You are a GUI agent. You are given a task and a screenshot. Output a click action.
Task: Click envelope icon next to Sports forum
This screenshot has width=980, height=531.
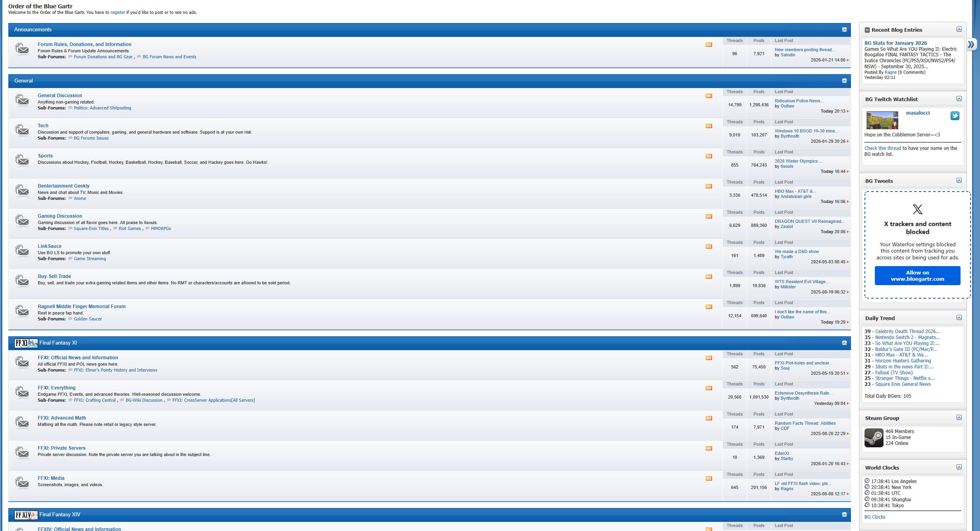[22, 160]
